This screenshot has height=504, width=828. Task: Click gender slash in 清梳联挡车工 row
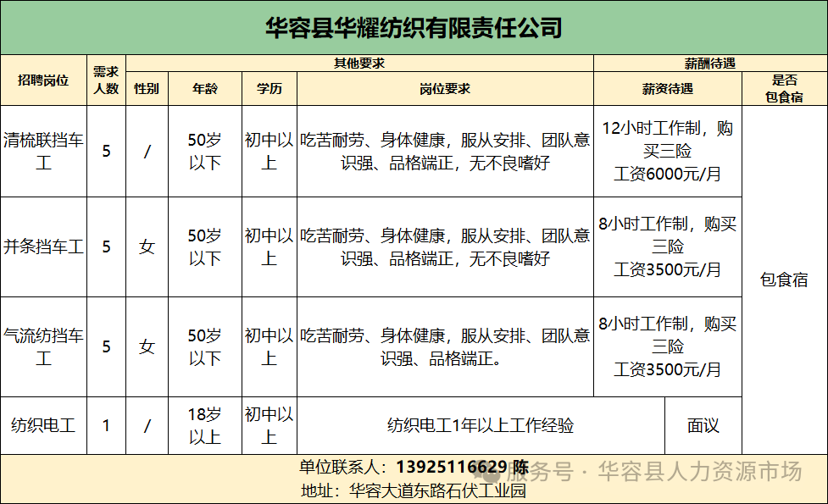(147, 152)
